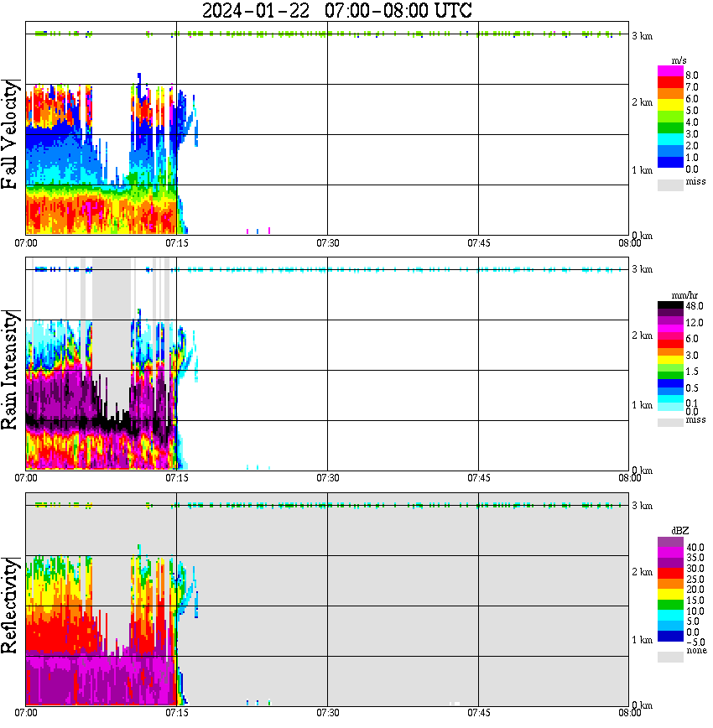Click the '12.0' value in the mm/hr legend

pos(695,323)
